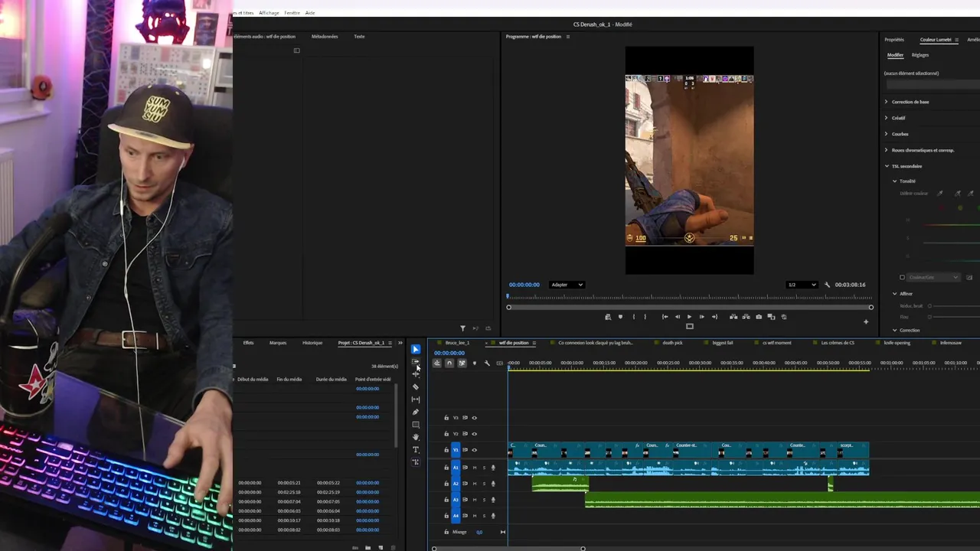Select the Selection arrow tool

[x=416, y=349]
